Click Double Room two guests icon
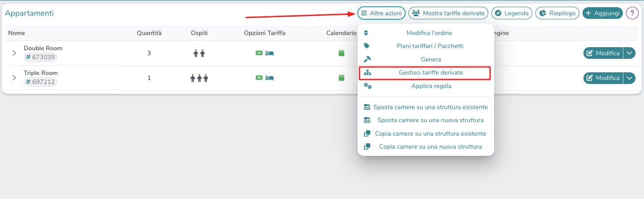This screenshot has height=199, width=644. point(199,53)
